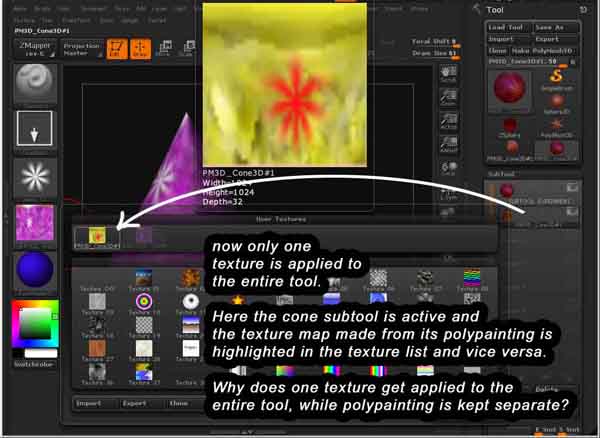Pick a hue in the rainbow color picker

(x=35, y=324)
